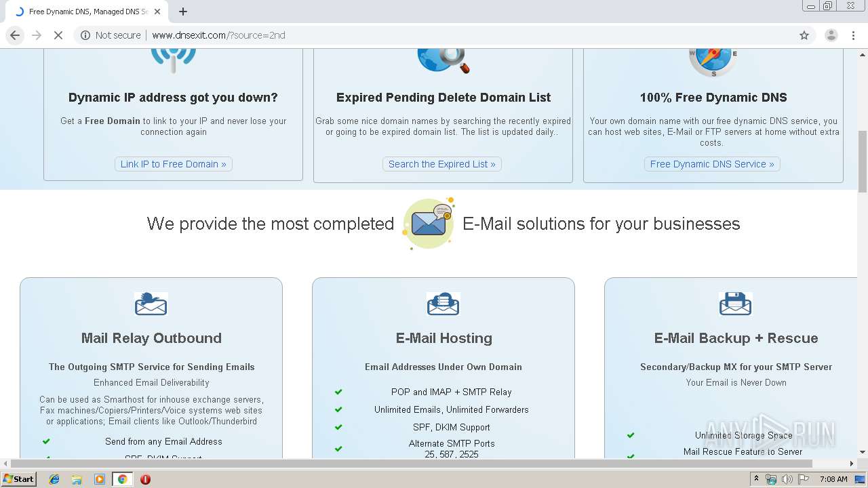Close the Free Dynamic DNS tab

point(157,12)
